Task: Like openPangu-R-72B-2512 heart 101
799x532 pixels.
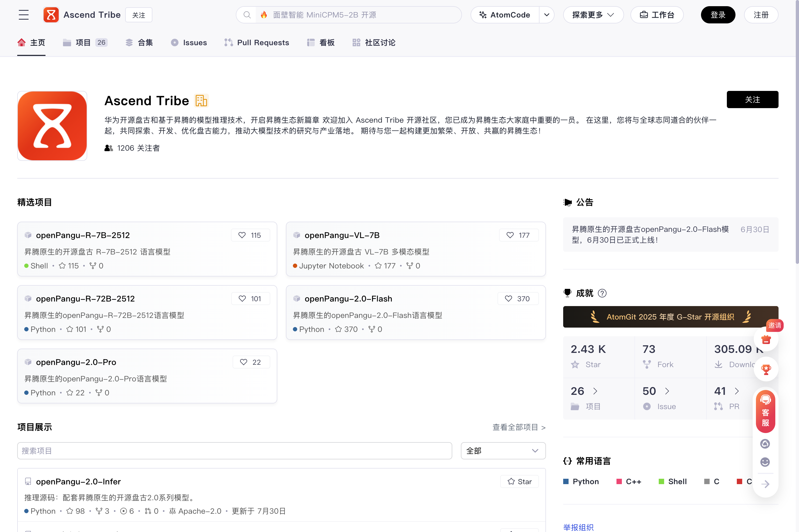Action: pyautogui.click(x=250, y=299)
